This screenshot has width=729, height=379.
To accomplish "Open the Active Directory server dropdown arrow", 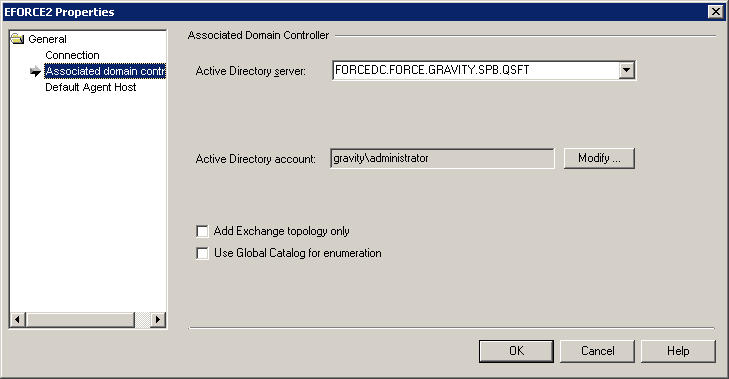I will click(626, 70).
